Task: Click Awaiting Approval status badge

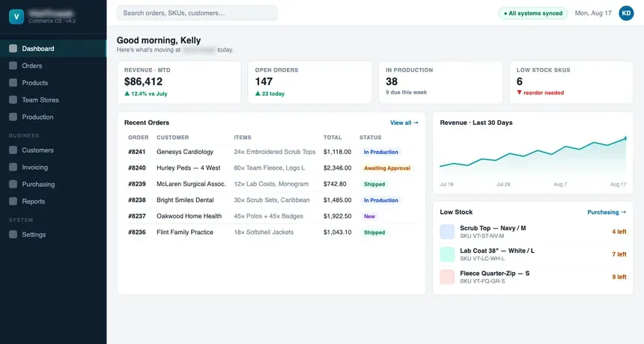Action: (387, 168)
